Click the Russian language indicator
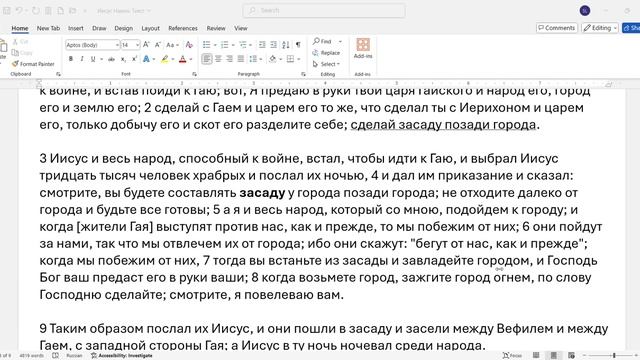 pos(74,356)
